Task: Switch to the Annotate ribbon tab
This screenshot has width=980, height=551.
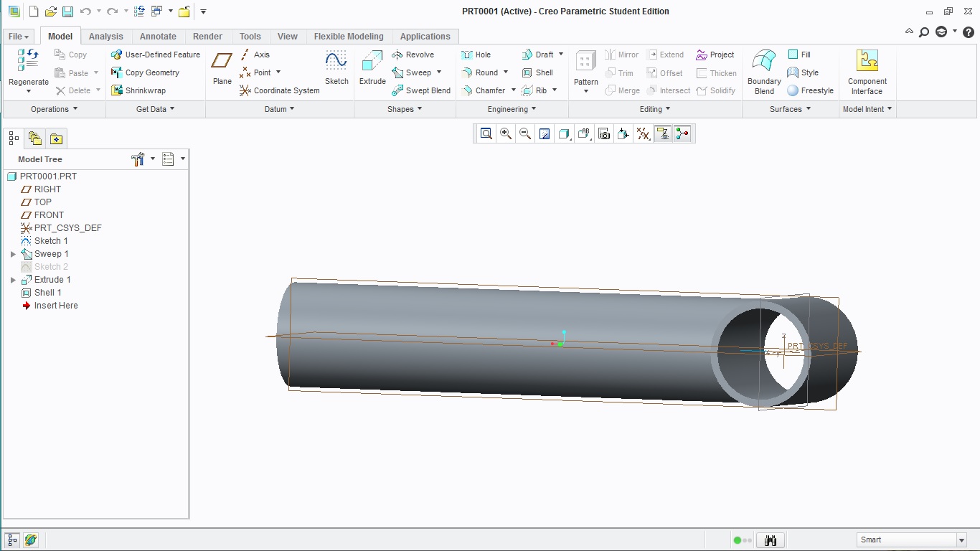Action: click(x=158, y=37)
